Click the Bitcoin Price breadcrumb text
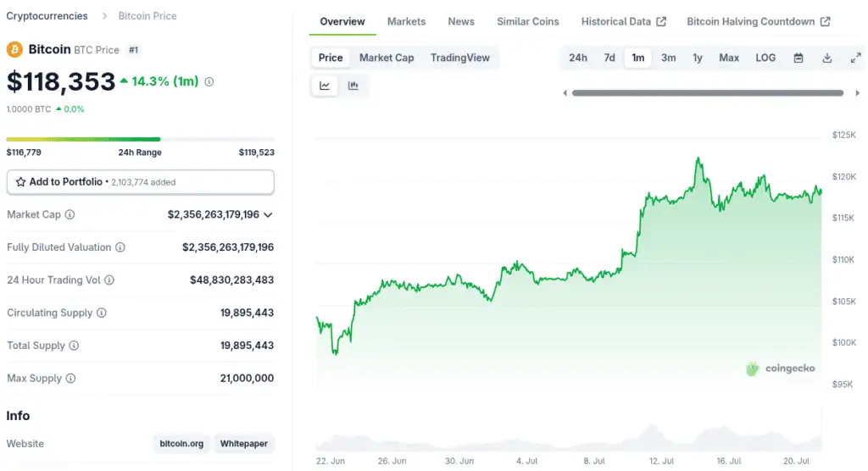 147,16
